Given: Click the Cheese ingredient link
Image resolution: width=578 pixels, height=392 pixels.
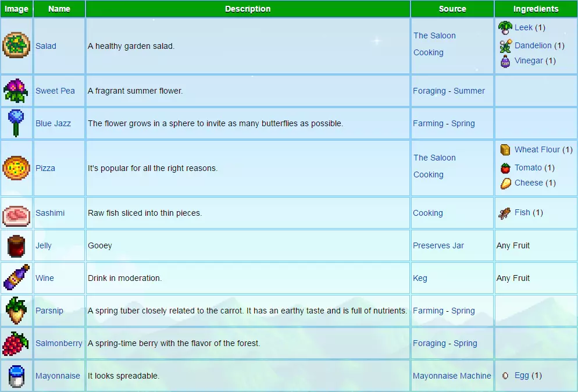Looking at the screenshot, I should [x=529, y=183].
